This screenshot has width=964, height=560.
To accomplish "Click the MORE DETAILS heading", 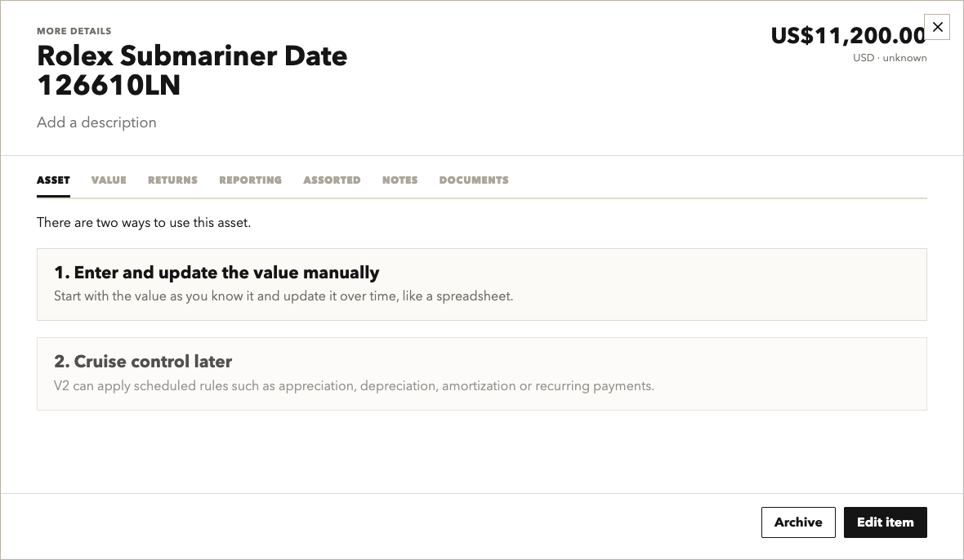I will [x=74, y=31].
